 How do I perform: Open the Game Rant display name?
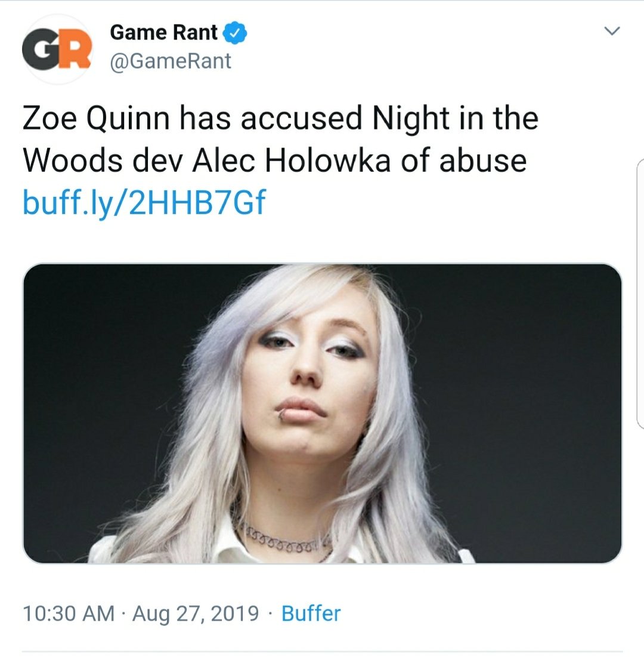[164, 33]
